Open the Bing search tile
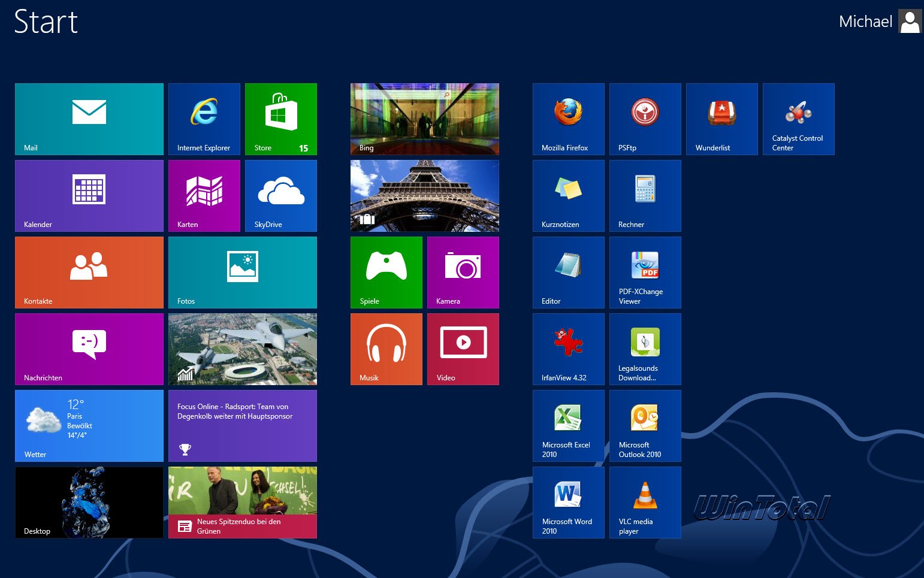 [424, 119]
